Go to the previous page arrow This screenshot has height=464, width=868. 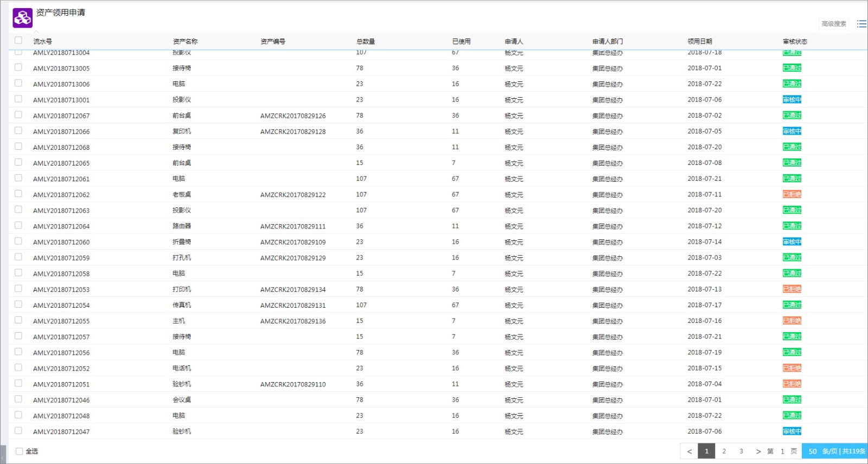pyautogui.click(x=690, y=452)
